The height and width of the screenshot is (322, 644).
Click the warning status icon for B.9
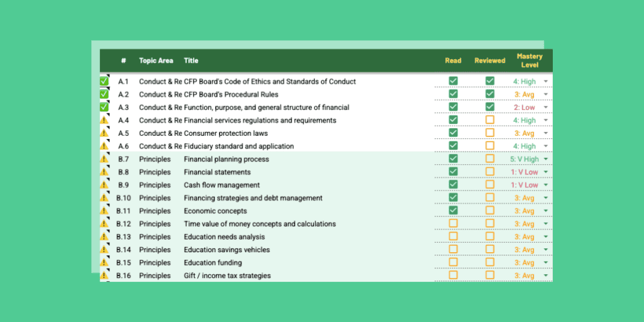(104, 185)
